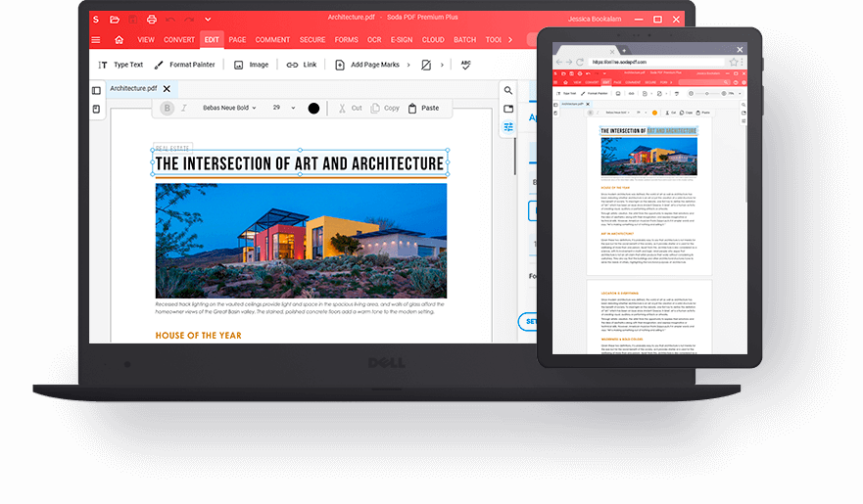Viewport: 863px width, 504px height.
Task: Click the spell check ABC icon
Action: (466, 65)
